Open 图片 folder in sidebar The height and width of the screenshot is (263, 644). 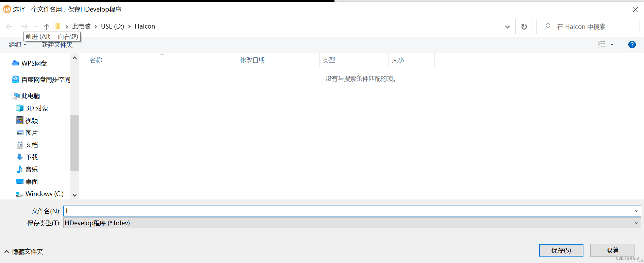27,133
